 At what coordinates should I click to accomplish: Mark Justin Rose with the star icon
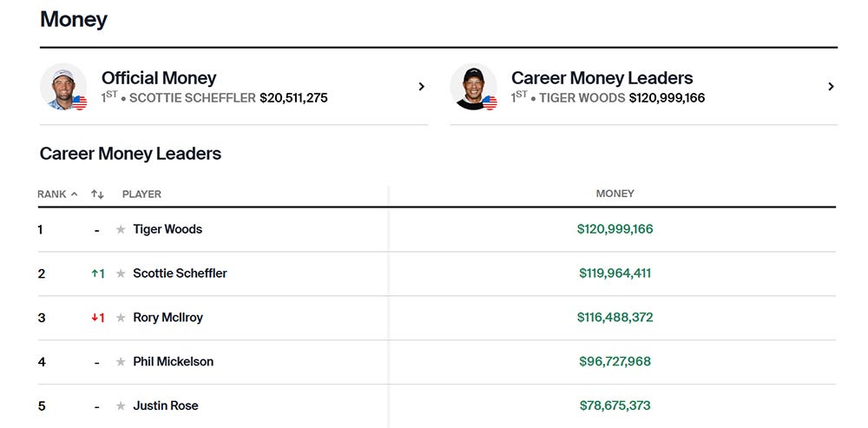click(x=121, y=405)
